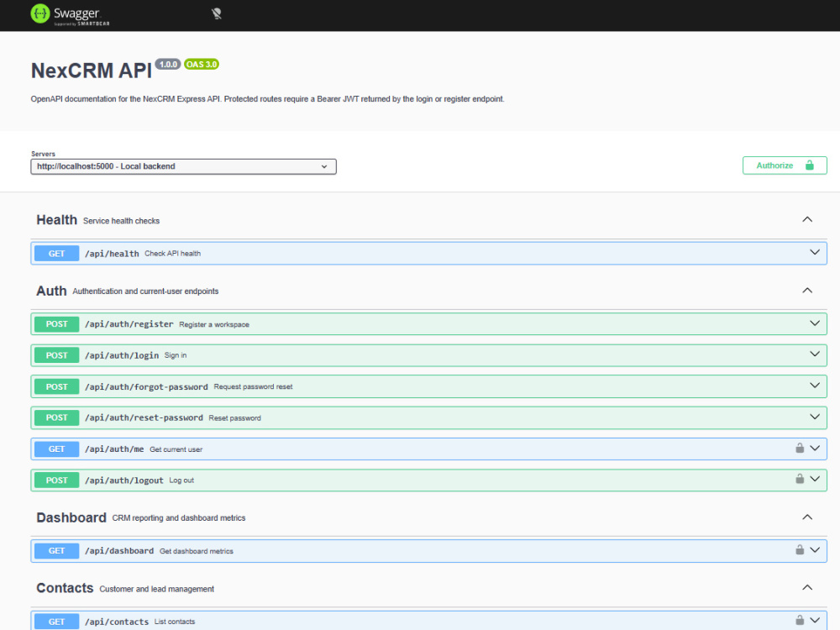Expand /api/health operation arrow
Viewport: 840px width, 630px height.
point(814,252)
